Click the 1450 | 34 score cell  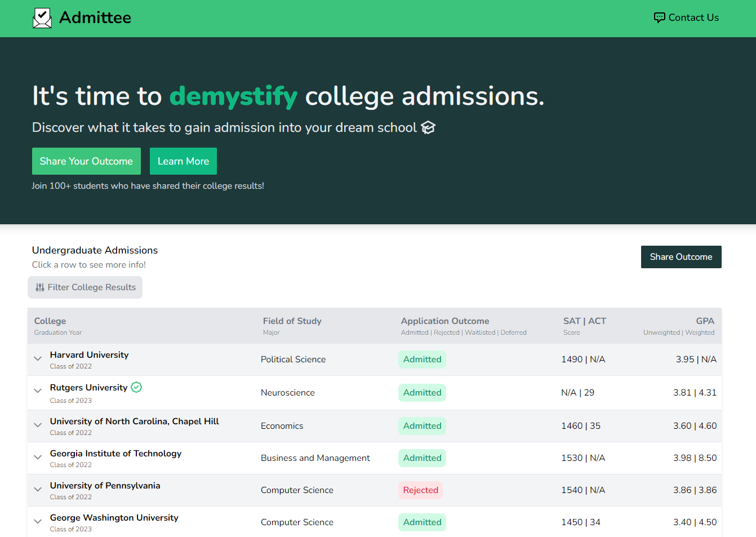[x=581, y=522]
